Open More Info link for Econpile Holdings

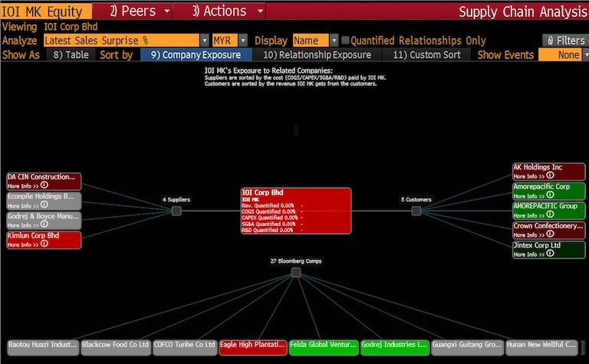(23, 205)
